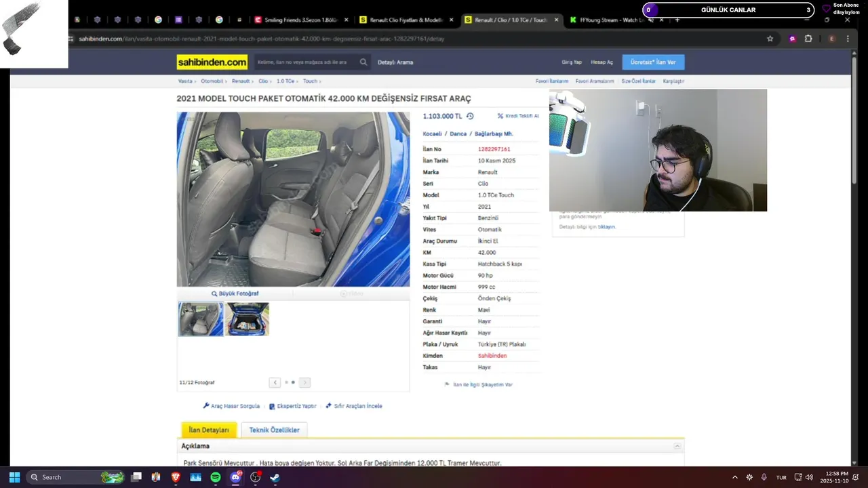Click the TUR keyboard language indicator
Image resolution: width=868 pixels, height=488 pixels.
point(781,477)
